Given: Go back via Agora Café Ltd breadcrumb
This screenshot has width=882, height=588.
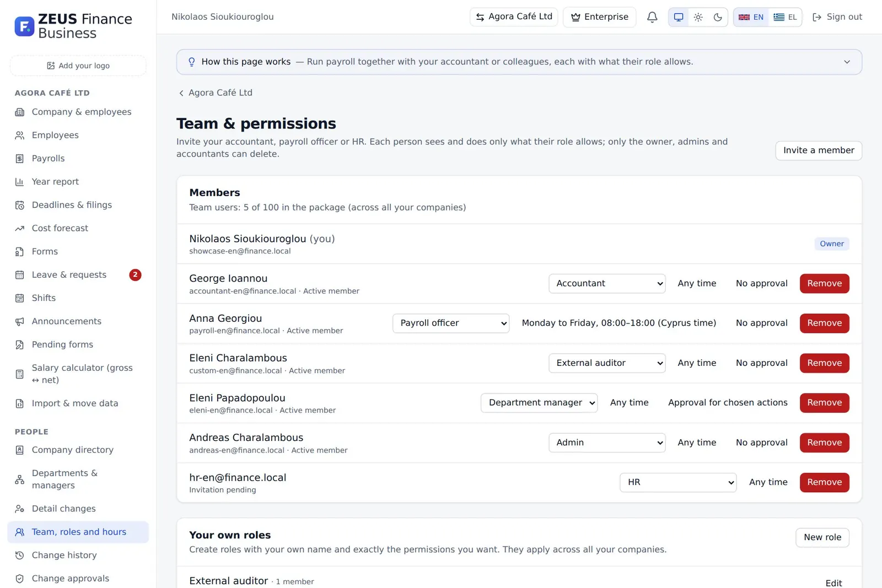Looking at the screenshot, I should (x=215, y=93).
